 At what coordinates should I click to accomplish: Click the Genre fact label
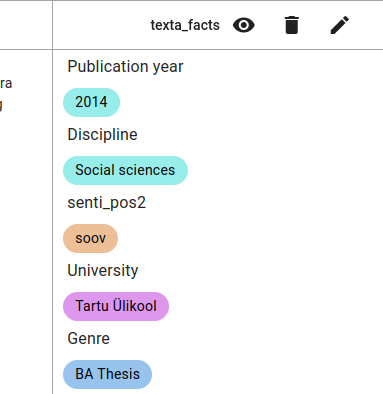point(89,339)
